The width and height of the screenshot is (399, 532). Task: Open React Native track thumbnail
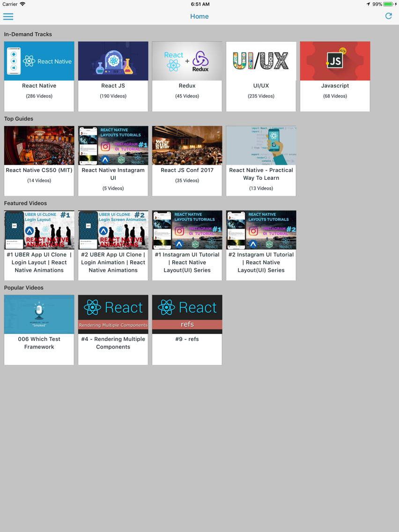pyautogui.click(x=39, y=61)
